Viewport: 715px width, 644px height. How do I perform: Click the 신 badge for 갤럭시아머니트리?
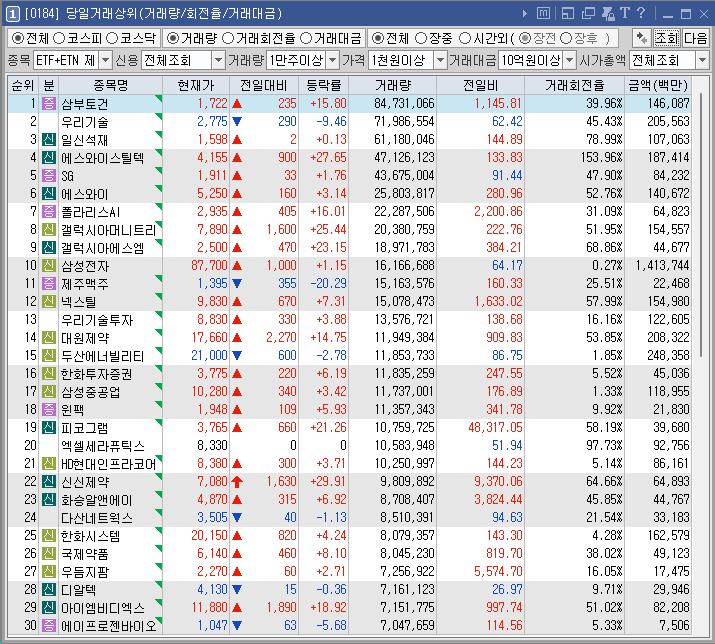tap(49, 229)
